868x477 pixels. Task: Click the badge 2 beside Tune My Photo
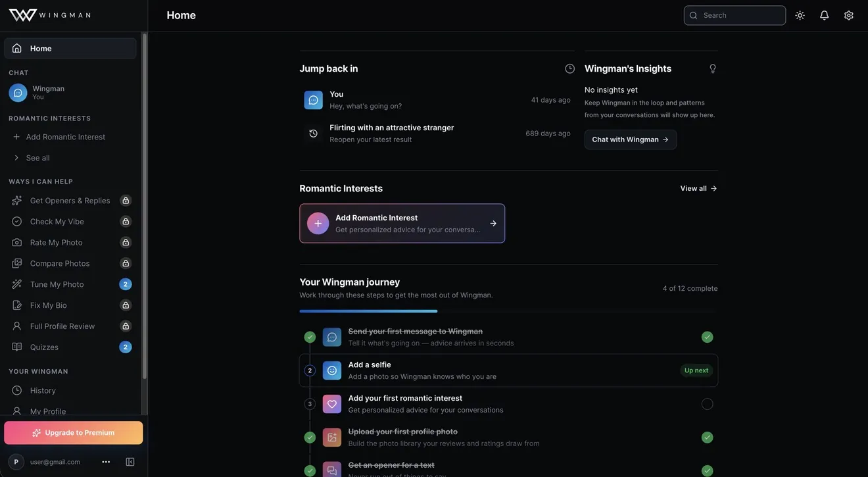click(x=126, y=284)
